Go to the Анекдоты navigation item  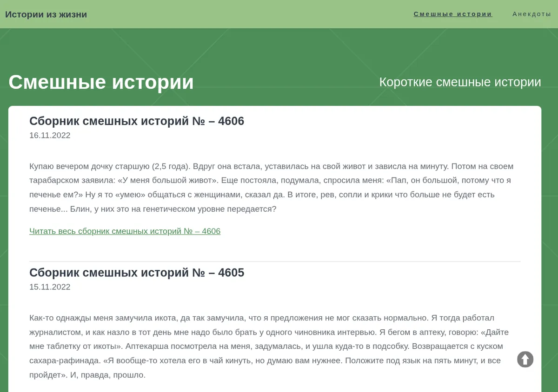pos(532,14)
